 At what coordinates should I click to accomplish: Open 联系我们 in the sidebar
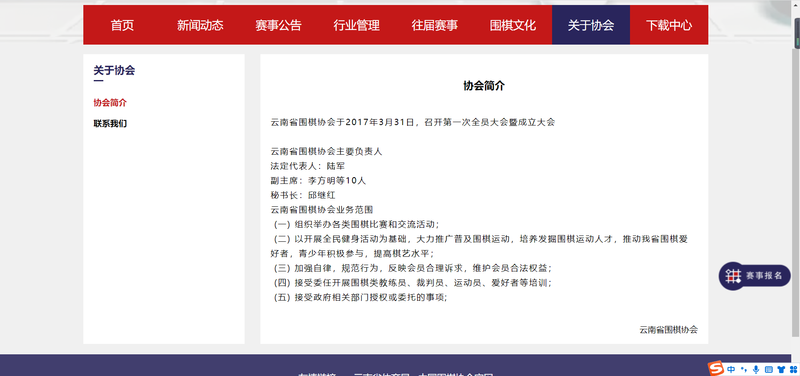point(110,123)
